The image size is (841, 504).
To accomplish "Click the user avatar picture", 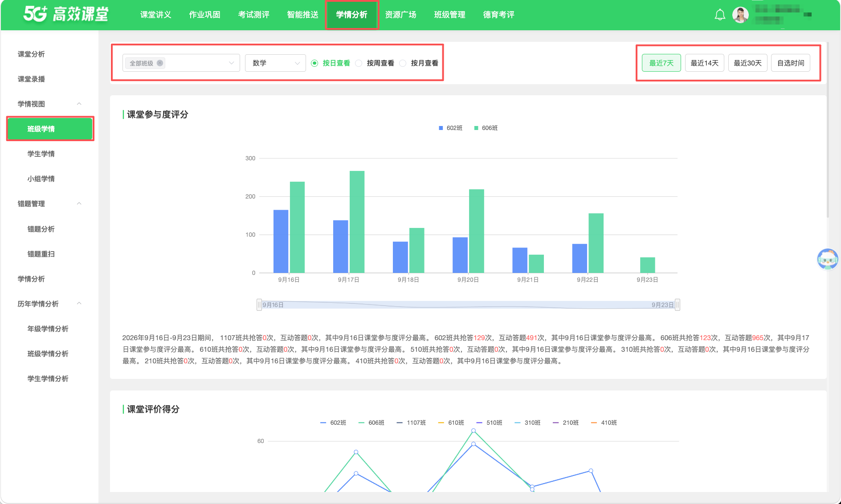I will click(740, 15).
